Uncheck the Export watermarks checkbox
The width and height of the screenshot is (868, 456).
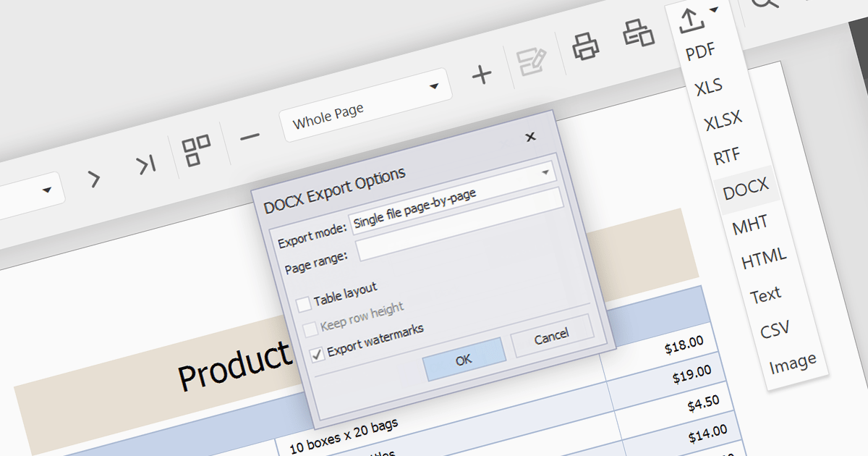[x=317, y=355]
